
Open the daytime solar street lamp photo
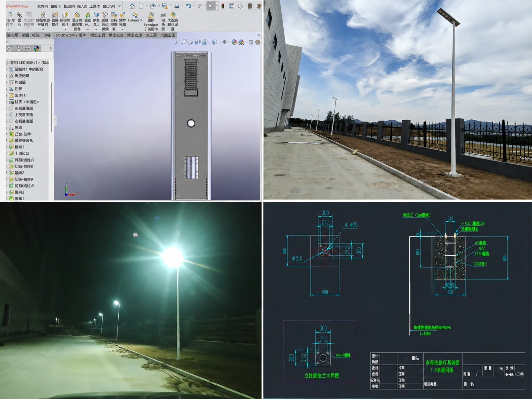(398, 100)
